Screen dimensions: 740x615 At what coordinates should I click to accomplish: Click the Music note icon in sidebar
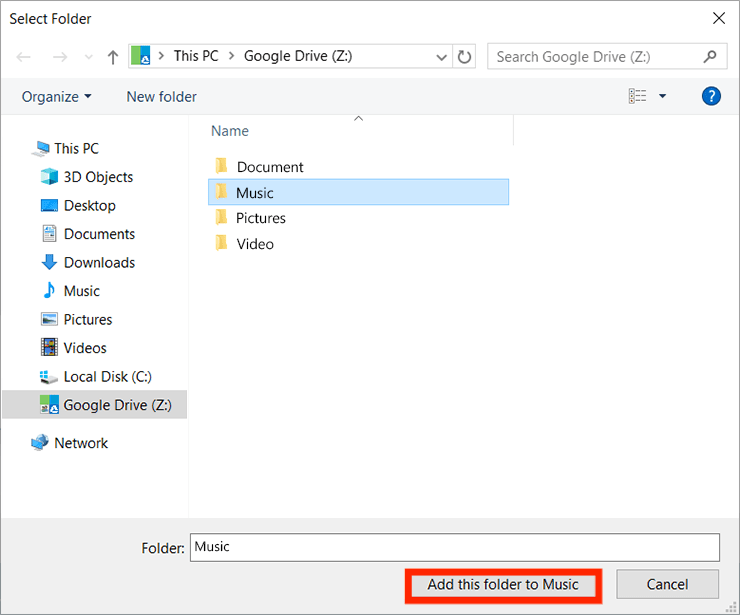tap(49, 290)
